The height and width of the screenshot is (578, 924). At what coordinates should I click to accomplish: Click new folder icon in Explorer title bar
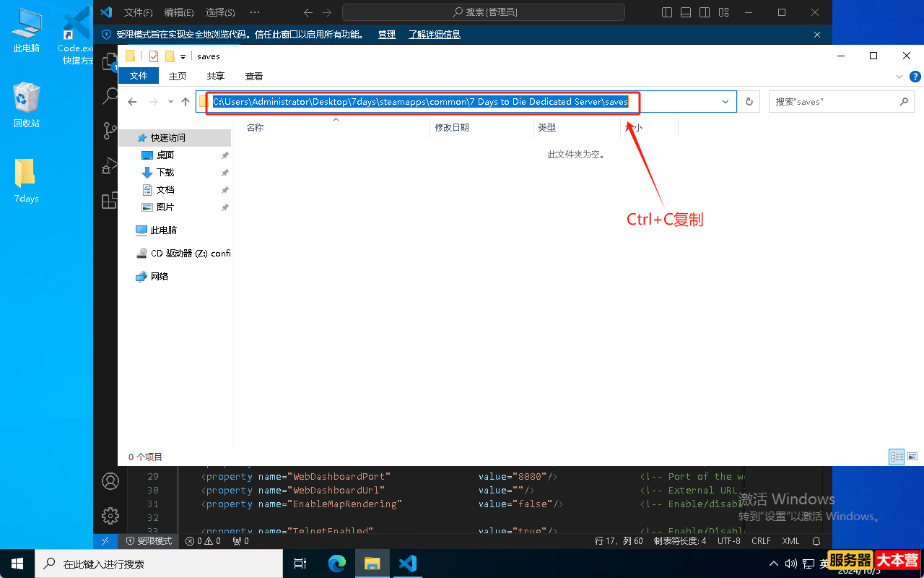[x=170, y=56]
